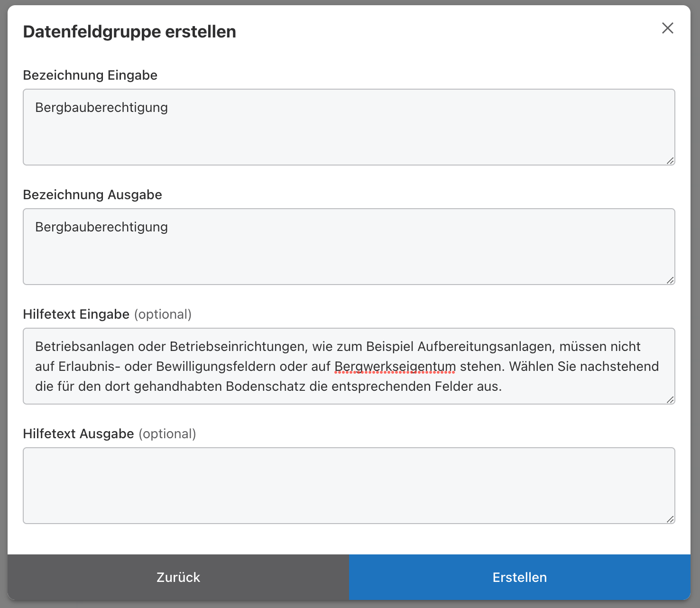Click the Bezeichnung Eingabe label
The image size is (700, 608).
[90, 75]
